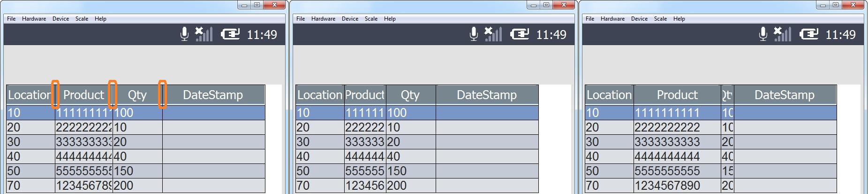Open the Scale menu in the right emulator

(x=660, y=19)
